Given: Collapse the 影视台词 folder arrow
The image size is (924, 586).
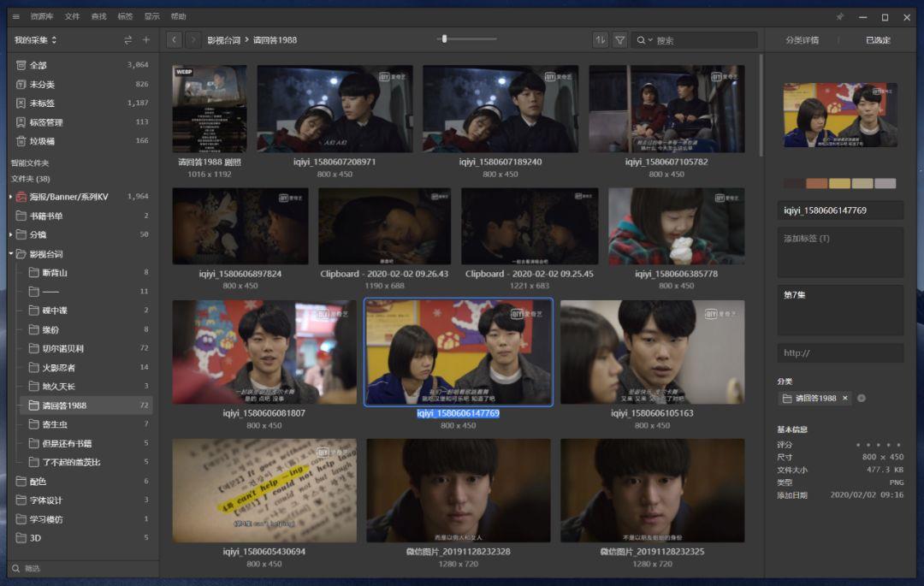Looking at the screenshot, I should pos(10,254).
